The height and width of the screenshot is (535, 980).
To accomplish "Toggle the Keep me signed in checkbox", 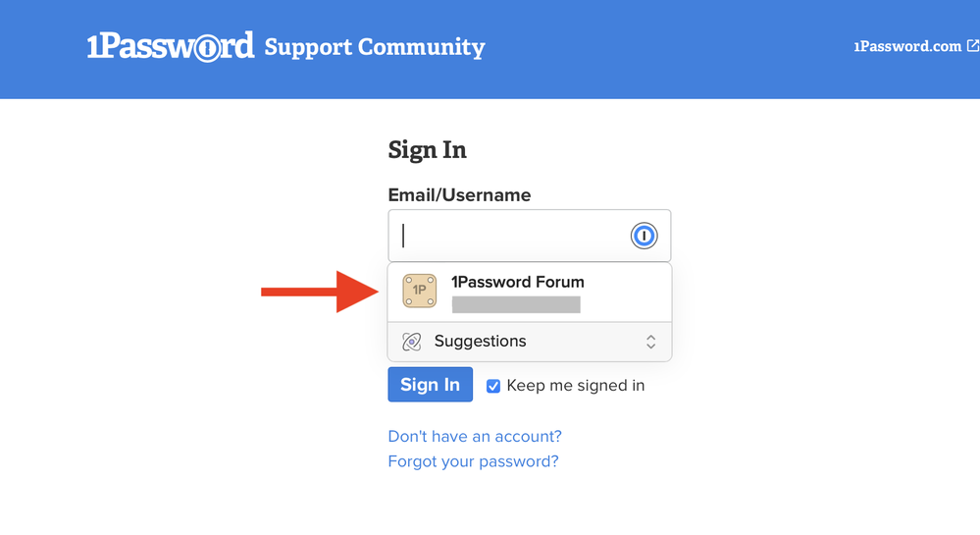I will (x=493, y=386).
